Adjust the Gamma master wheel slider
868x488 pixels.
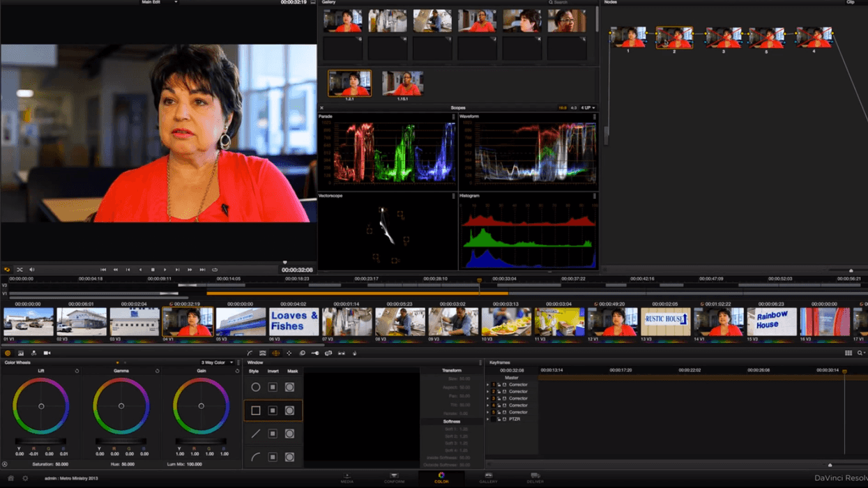point(121,441)
